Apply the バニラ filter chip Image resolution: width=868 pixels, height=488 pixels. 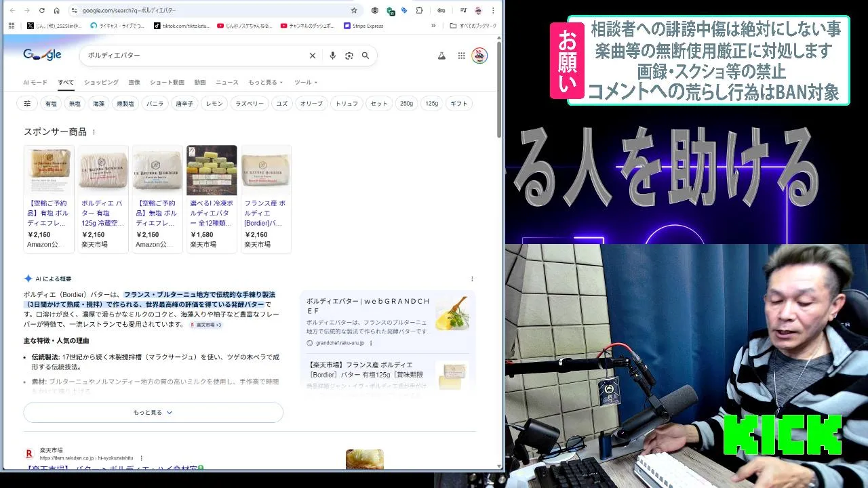point(155,104)
